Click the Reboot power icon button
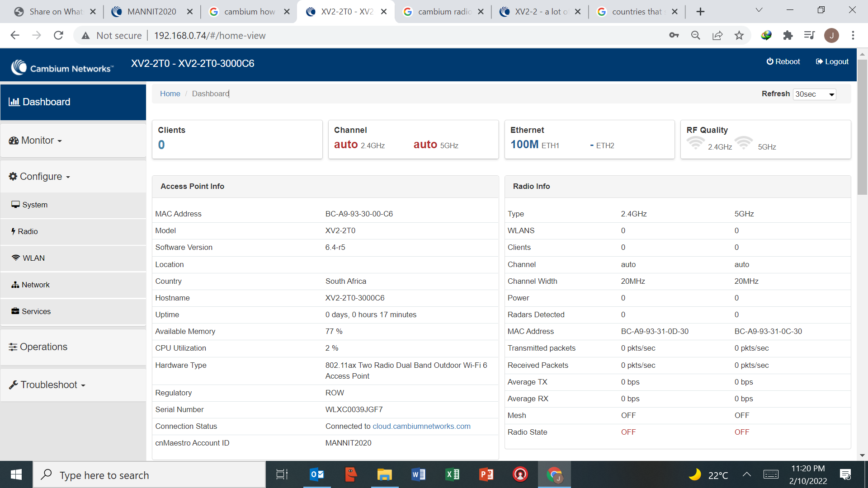 point(769,61)
